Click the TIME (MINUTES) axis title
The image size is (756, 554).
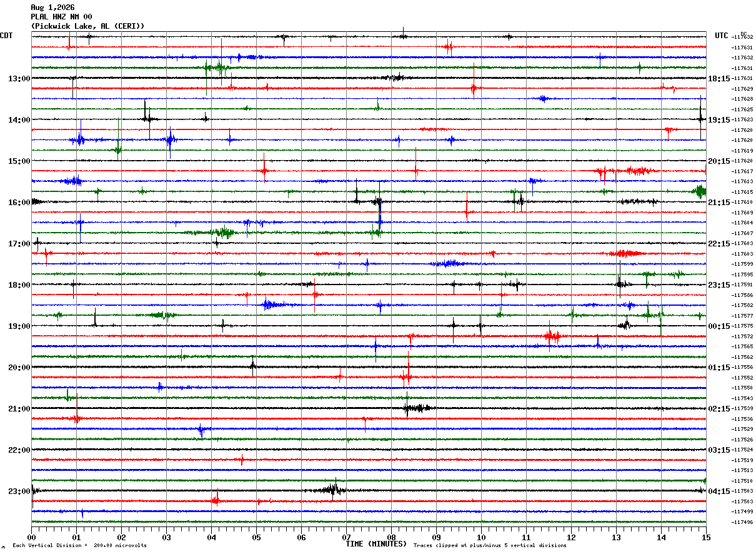tap(376, 544)
